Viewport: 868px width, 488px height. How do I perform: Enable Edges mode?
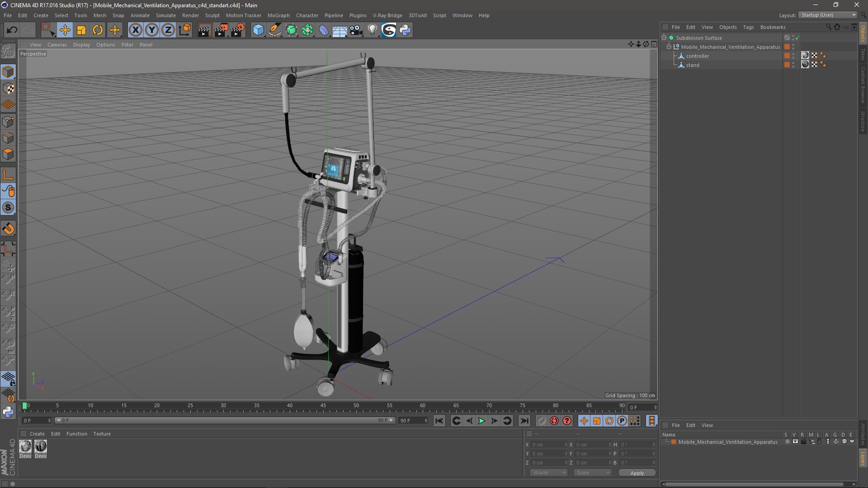coord(8,138)
